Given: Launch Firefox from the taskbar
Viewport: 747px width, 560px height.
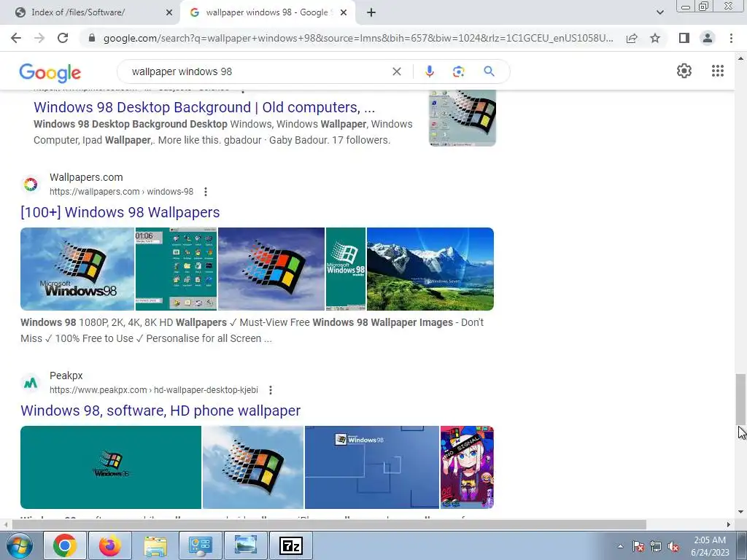Looking at the screenshot, I should (x=110, y=545).
